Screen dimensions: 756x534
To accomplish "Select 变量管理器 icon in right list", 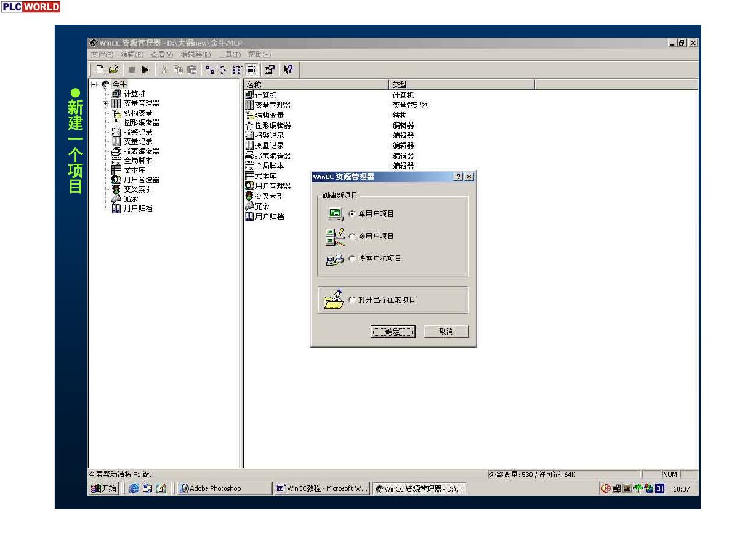I will pyautogui.click(x=249, y=105).
